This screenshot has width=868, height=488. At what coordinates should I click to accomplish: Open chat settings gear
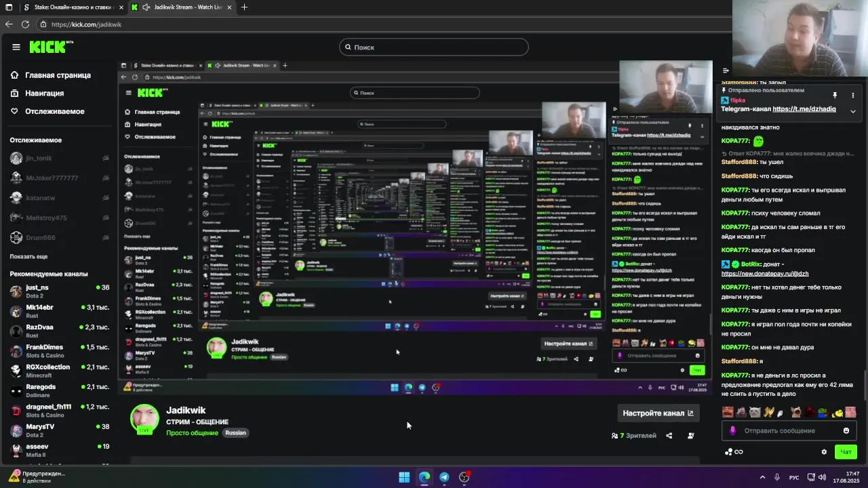tap(825, 452)
